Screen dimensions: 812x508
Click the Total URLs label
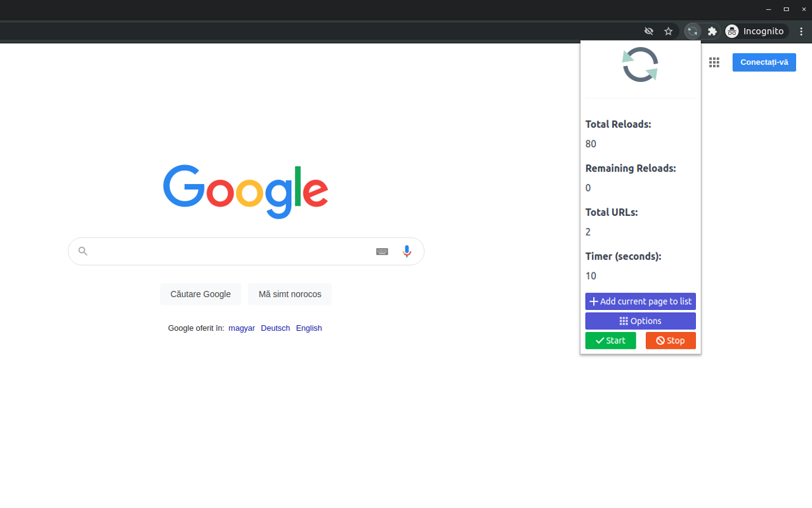coord(612,212)
